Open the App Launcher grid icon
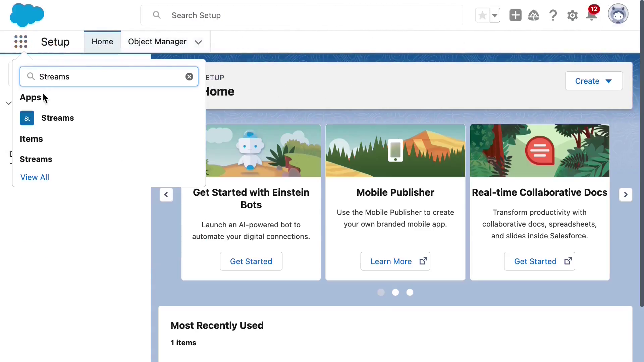Viewport: 644px width, 362px height. tap(21, 42)
